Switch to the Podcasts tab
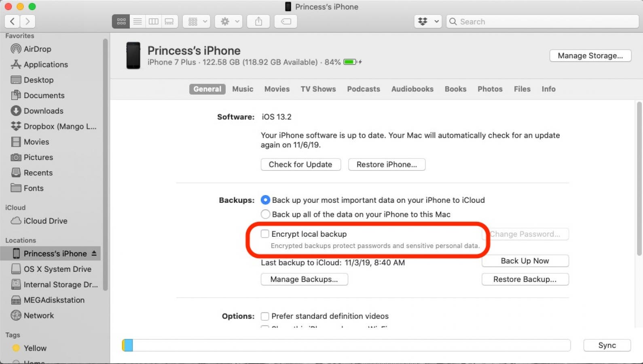 (364, 89)
